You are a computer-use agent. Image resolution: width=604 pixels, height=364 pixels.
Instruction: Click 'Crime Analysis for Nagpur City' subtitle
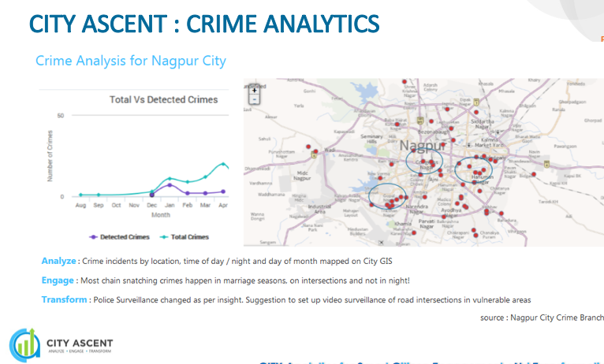point(131,61)
